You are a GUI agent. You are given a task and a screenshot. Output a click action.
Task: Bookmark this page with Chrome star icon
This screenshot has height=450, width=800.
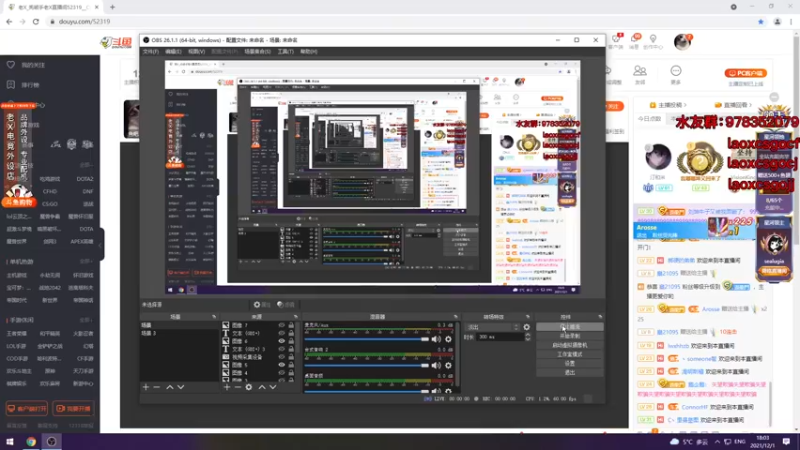[761, 21]
